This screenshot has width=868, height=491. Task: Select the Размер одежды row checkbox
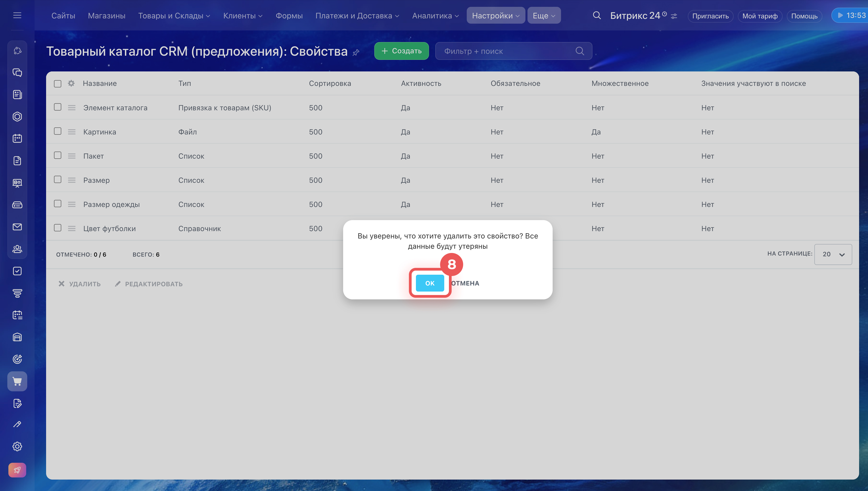click(x=58, y=204)
